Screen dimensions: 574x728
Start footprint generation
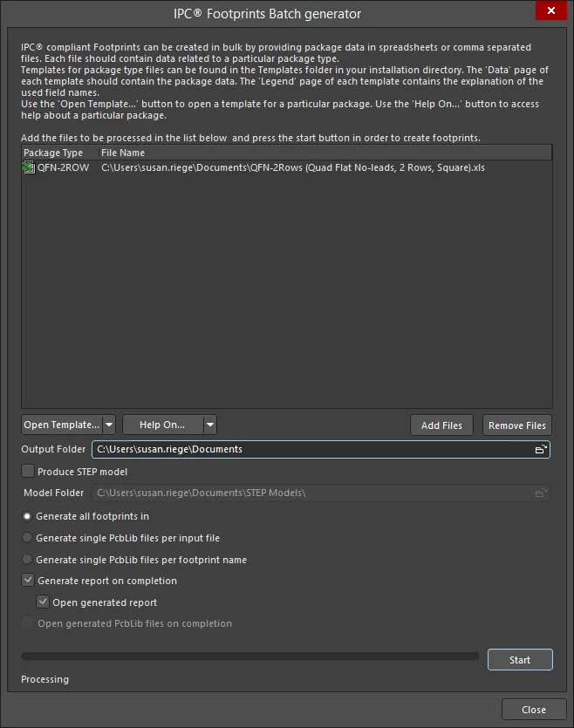click(x=520, y=660)
